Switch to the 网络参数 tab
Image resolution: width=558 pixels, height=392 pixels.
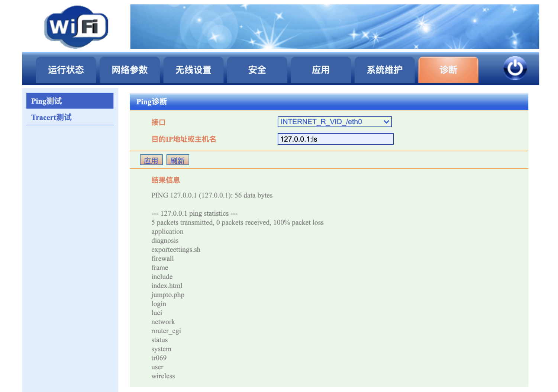click(x=130, y=70)
